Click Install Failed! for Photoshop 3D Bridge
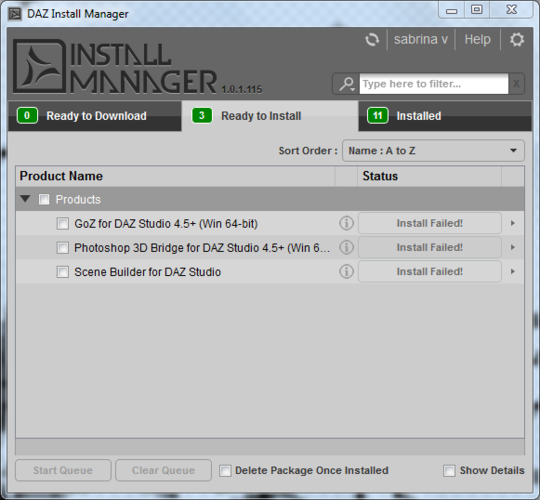This screenshot has width=540, height=500. pyautogui.click(x=430, y=247)
